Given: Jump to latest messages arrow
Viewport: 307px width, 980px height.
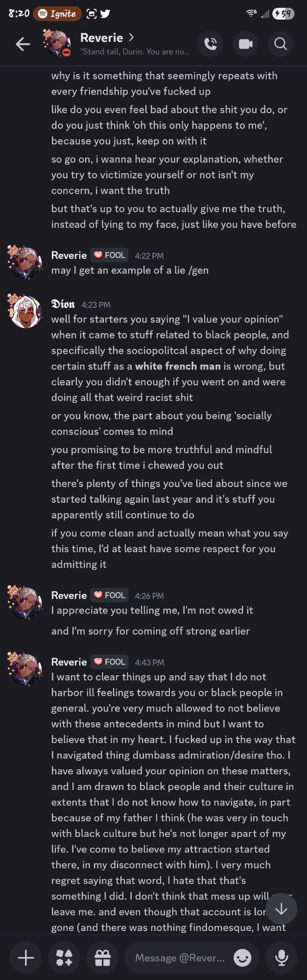Looking at the screenshot, I should click(282, 909).
